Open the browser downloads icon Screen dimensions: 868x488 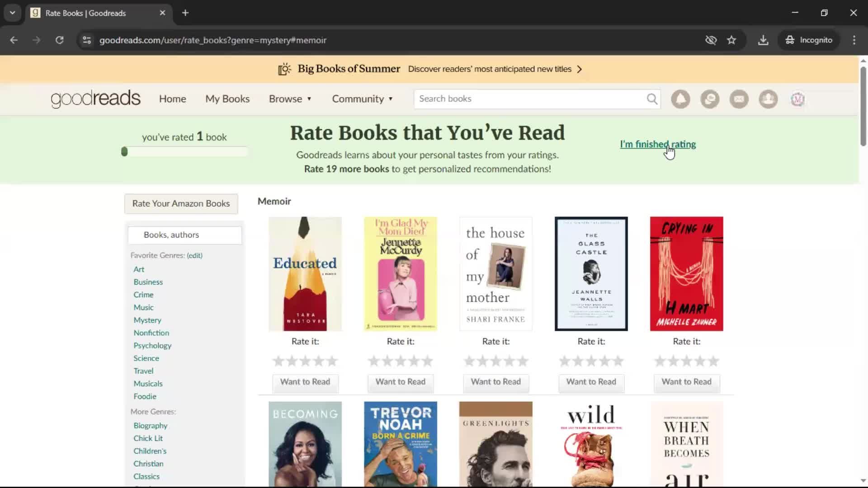coord(763,40)
